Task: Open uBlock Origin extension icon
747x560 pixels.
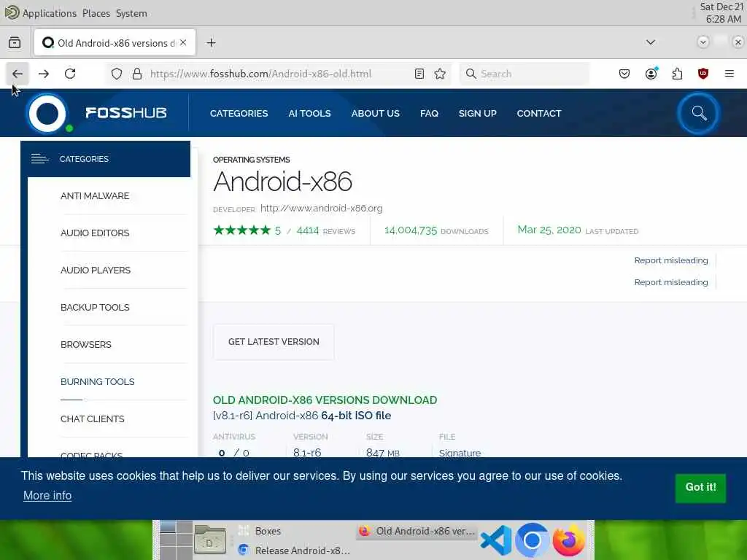Action: [703, 74]
